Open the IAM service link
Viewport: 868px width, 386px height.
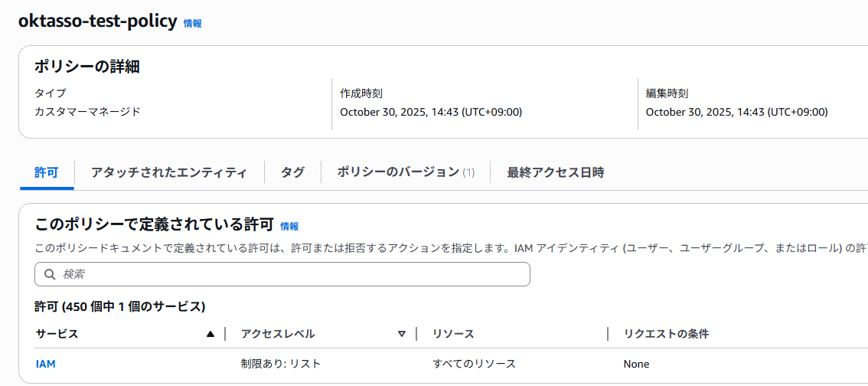point(46,364)
